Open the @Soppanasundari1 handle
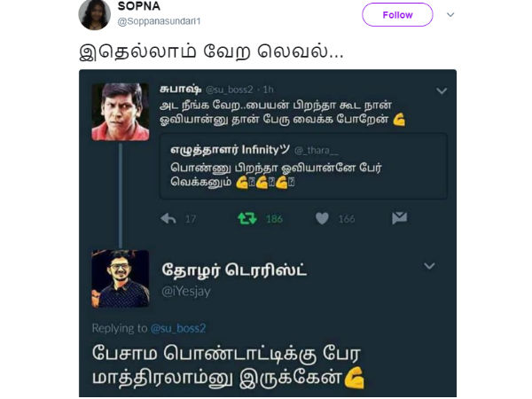532x399 pixels. click(x=159, y=21)
